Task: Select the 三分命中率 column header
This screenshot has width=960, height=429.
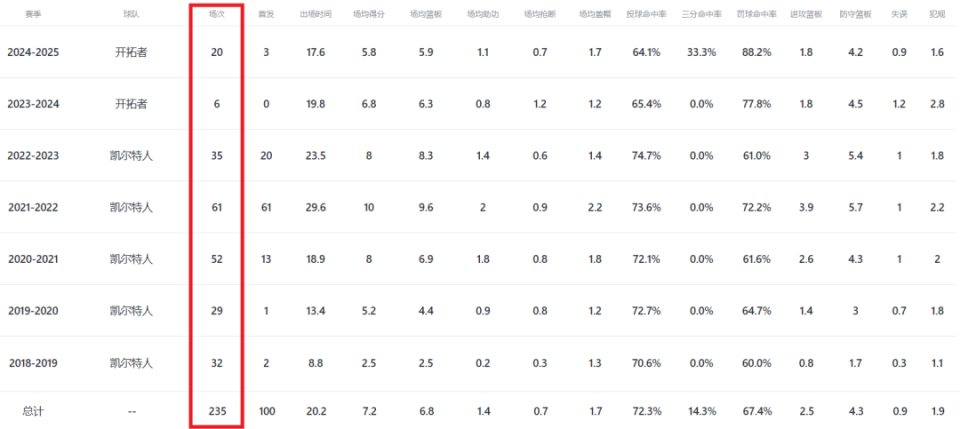Action: 701,13
